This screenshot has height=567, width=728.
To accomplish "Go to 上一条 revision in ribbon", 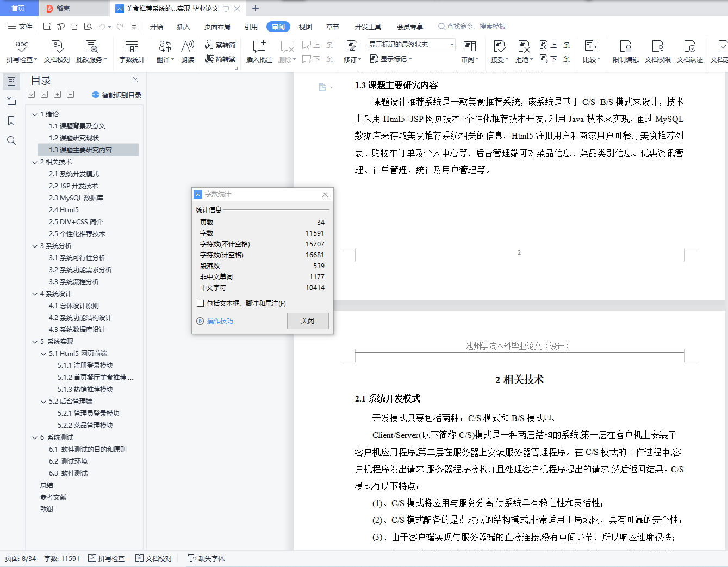I will click(555, 45).
